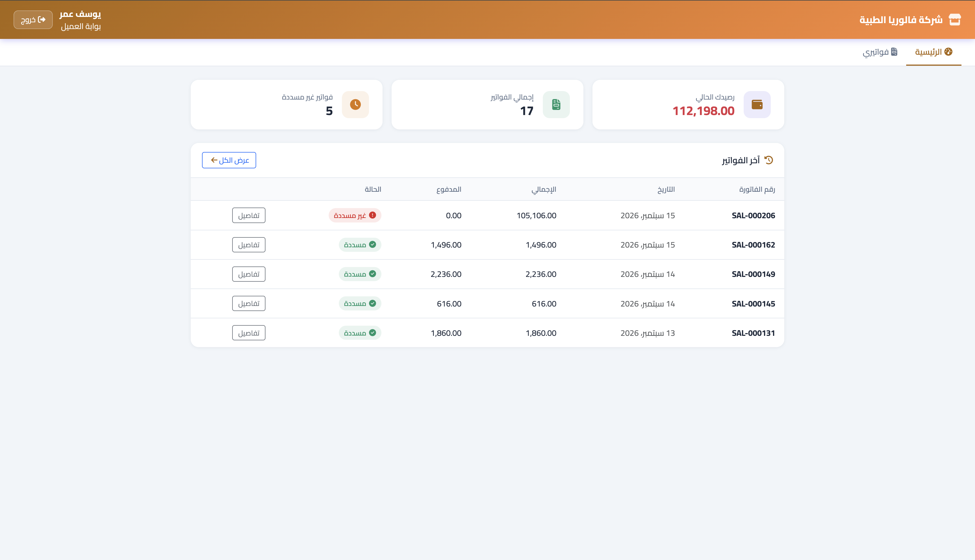View تفاصيل of invoice SAL-000149
Screen dimensions: 975x560
point(249,274)
